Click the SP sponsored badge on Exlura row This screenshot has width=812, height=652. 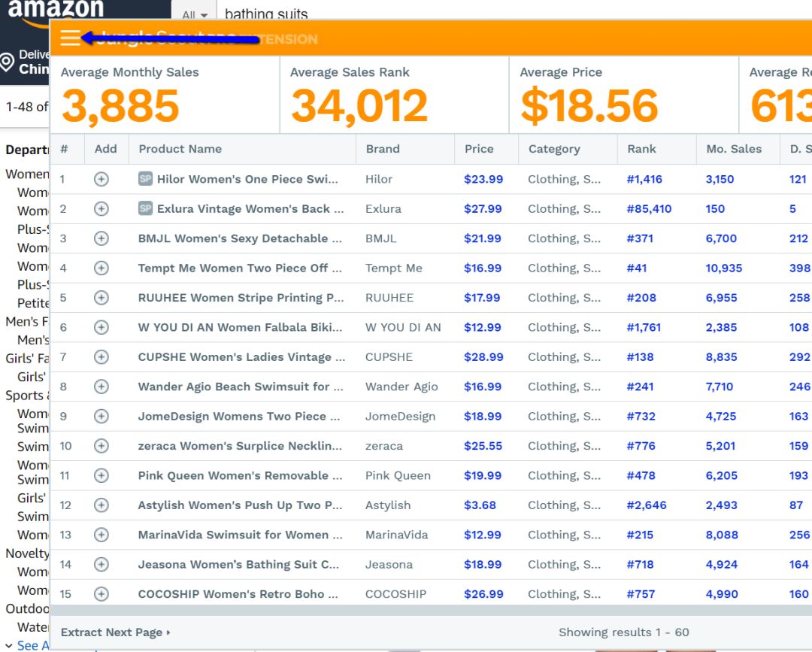point(145,209)
